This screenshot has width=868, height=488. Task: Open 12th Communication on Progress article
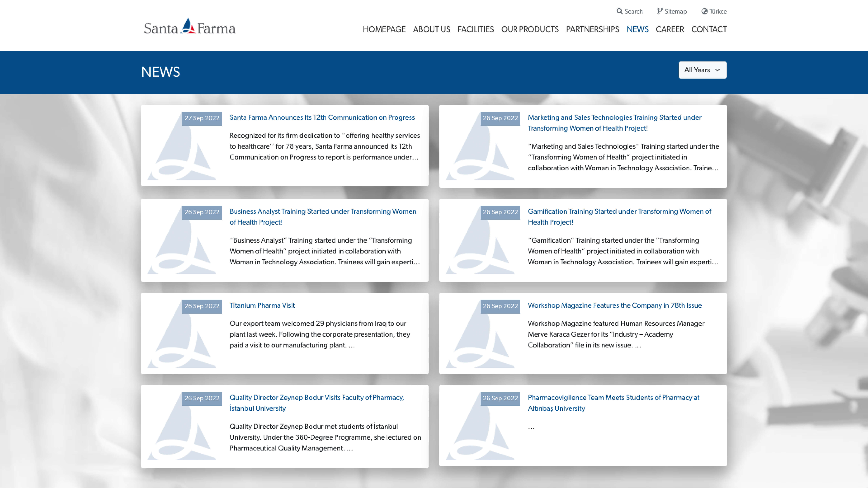(322, 117)
